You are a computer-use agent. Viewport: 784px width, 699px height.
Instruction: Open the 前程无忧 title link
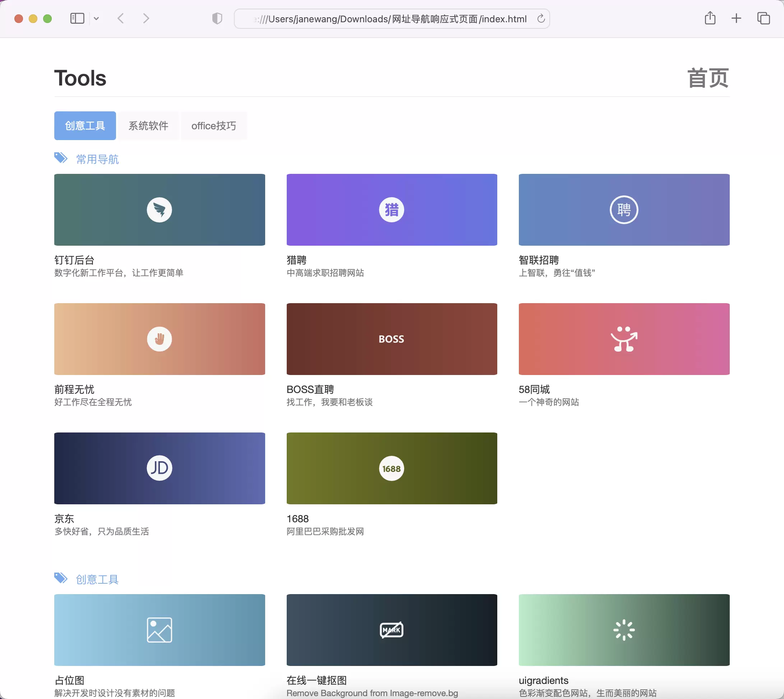pyautogui.click(x=74, y=389)
